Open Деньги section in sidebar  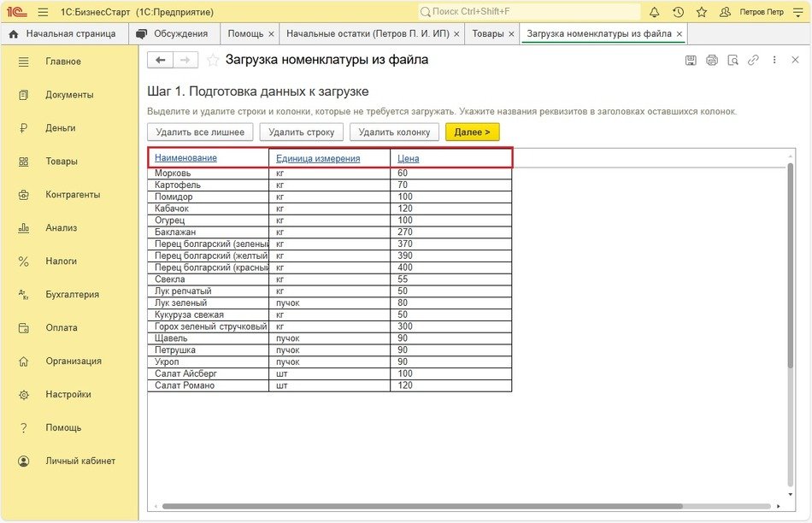tap(61, 128)
